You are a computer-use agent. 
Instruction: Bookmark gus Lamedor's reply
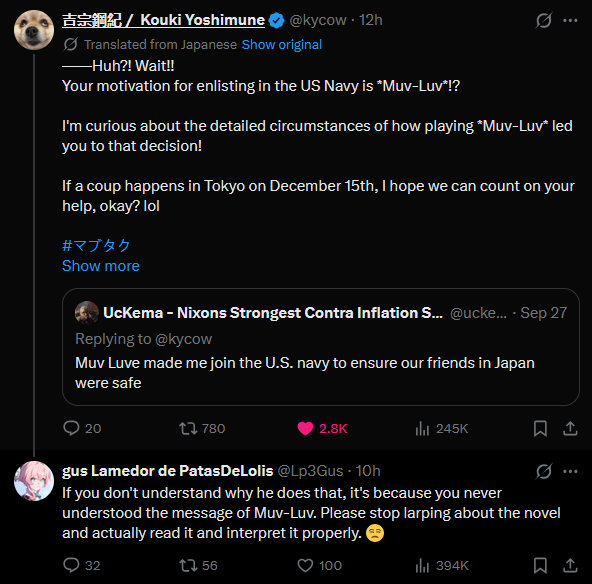[540, 566]
